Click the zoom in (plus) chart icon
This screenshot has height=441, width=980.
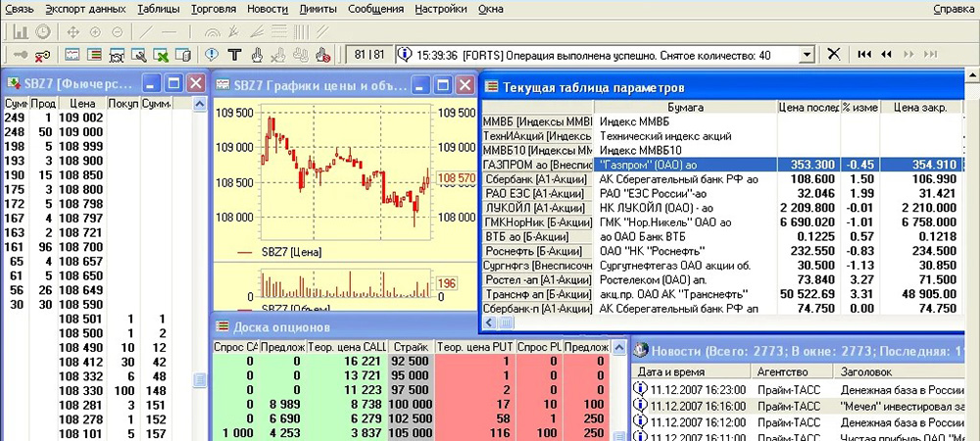click(x=95, y=31)
